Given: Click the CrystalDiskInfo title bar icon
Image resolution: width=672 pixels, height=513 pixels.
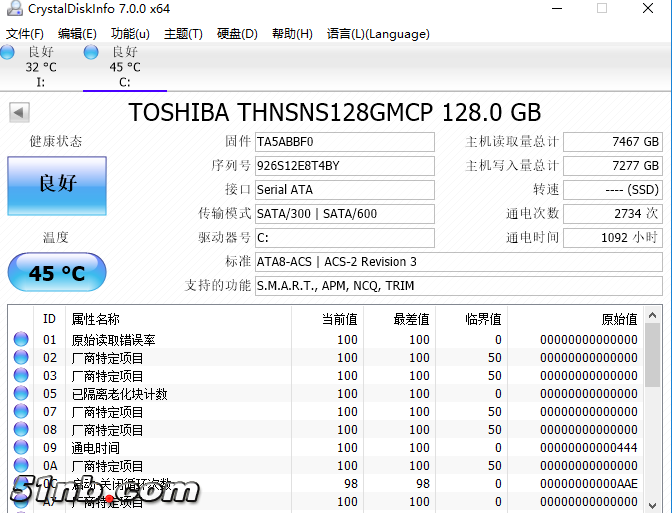Looking at the screenshot, I should (15, 8).
